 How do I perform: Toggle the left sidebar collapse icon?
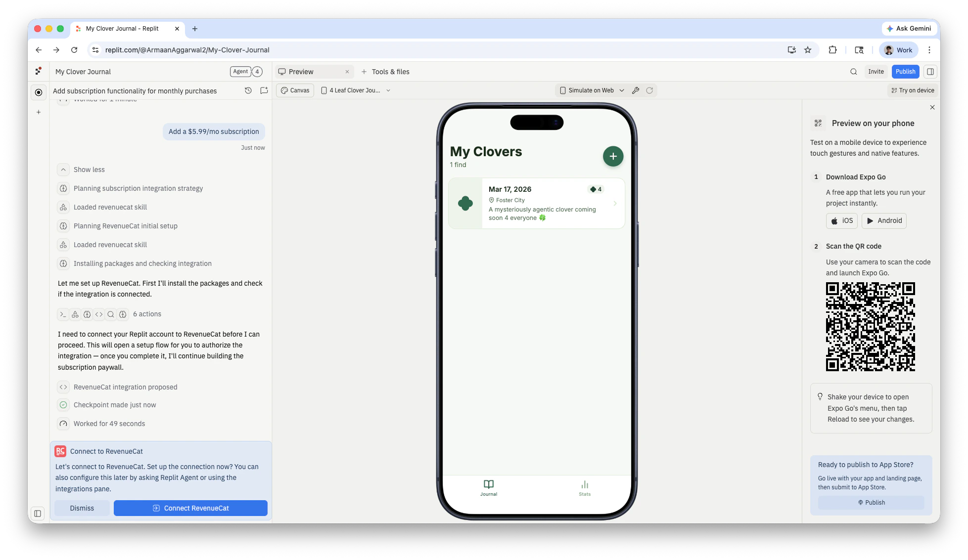click(x=38, y=514)
